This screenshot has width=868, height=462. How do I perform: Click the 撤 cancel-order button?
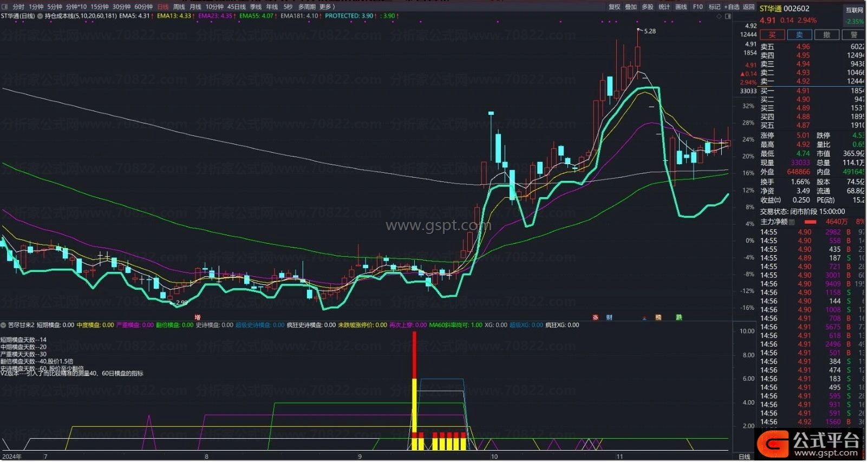[x=827, y=35]
